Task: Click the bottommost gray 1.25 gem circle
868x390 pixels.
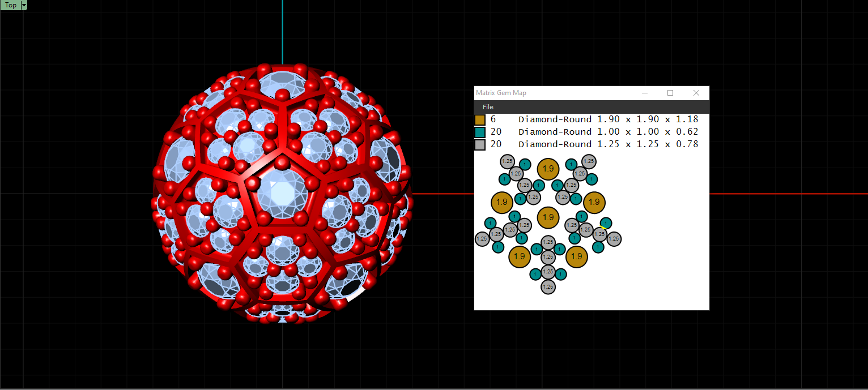Action: coord(548,287)
